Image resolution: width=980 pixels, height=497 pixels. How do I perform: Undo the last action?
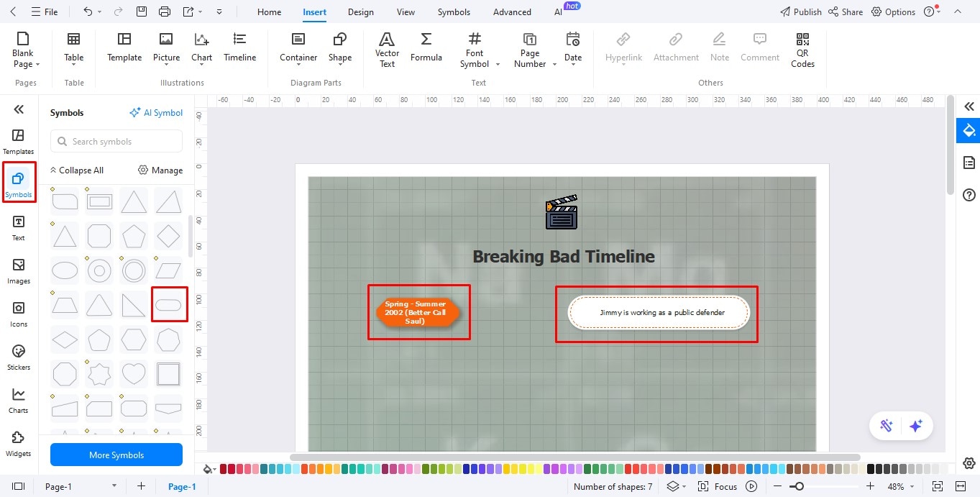[88, 12]
